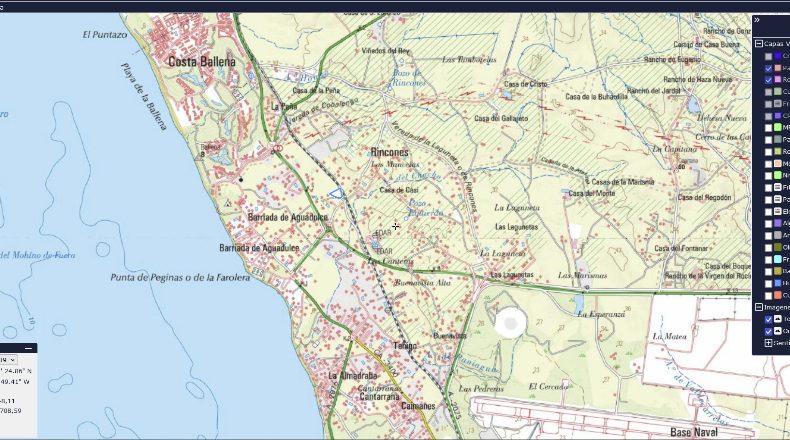Click the Base Naval map label
This screenshot has height=440, width=790.
694,432
